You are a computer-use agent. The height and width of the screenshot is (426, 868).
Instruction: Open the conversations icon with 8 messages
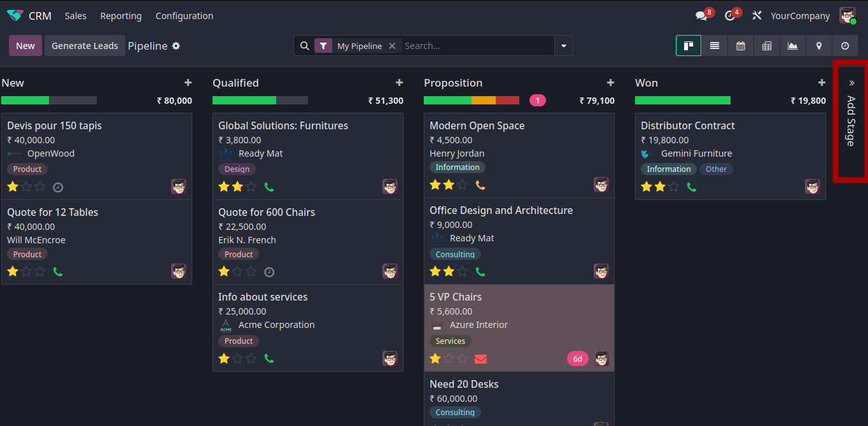click(701, 16)
